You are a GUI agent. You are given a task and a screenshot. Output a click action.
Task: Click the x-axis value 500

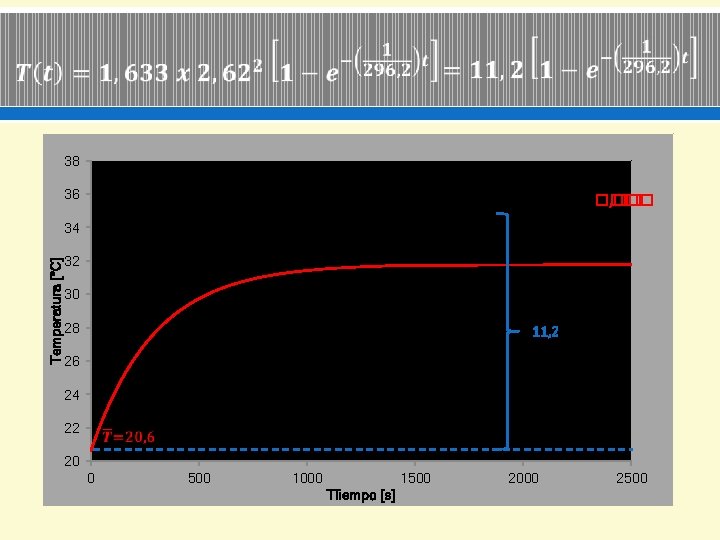pos(199,478)
